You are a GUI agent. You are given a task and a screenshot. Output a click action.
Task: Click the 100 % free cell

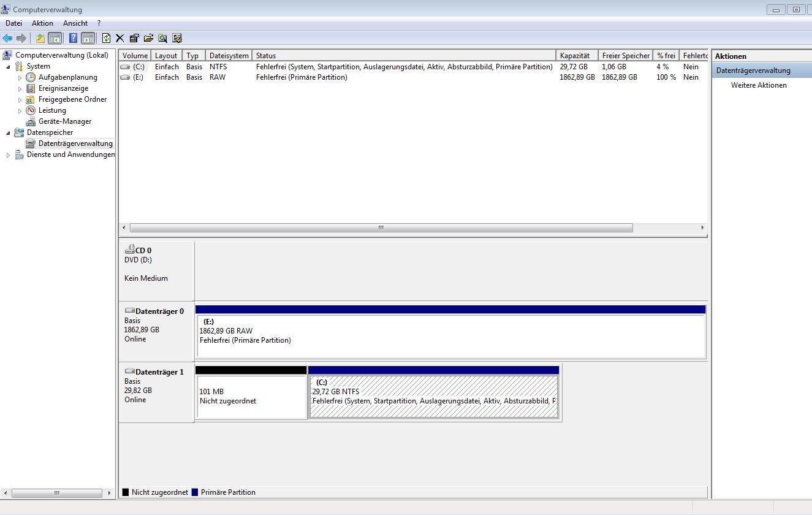(666, 78)
